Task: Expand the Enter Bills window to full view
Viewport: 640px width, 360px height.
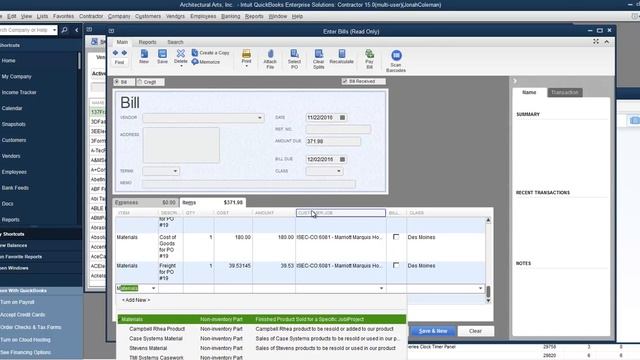Action: coord(596,42)
